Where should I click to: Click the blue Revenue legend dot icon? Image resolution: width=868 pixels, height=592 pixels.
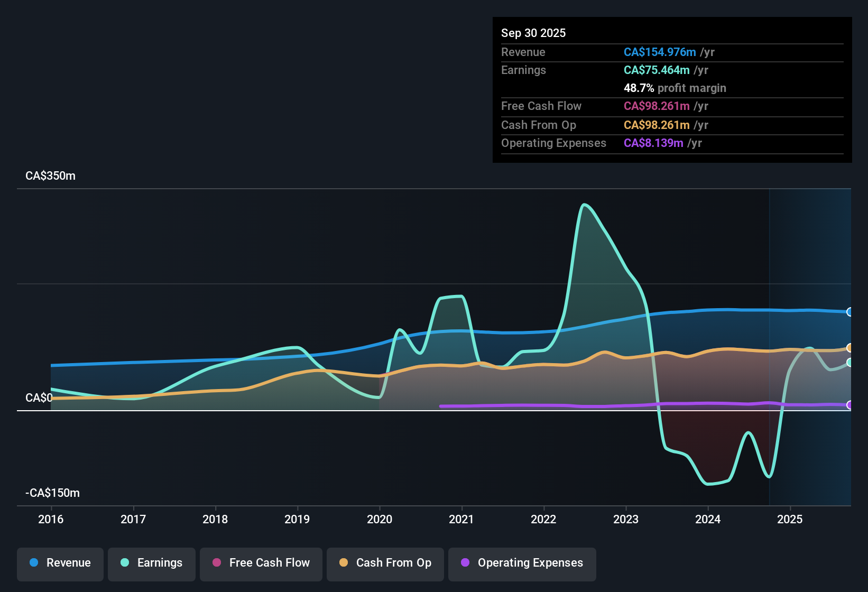click(33, 563)
